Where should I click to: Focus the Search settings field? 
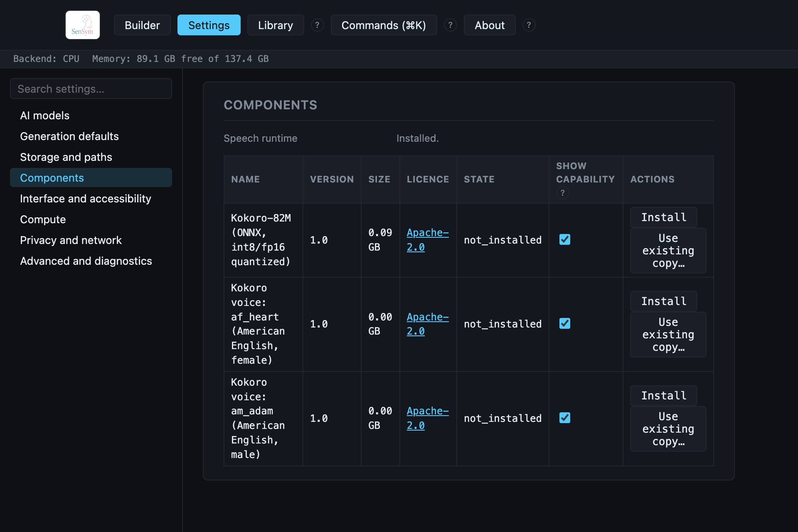coord(91,89)
